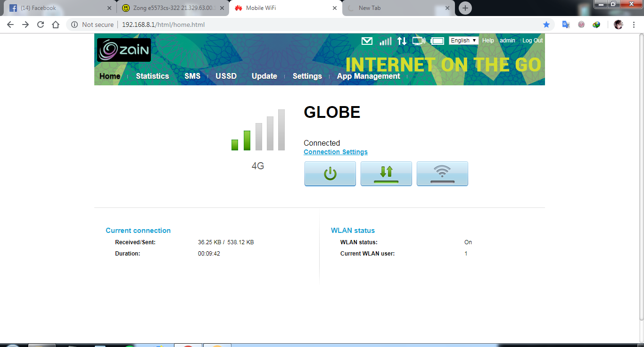The image size is (644, 347).
Task: Open Connection Settings link
Action: coord(336,152)
